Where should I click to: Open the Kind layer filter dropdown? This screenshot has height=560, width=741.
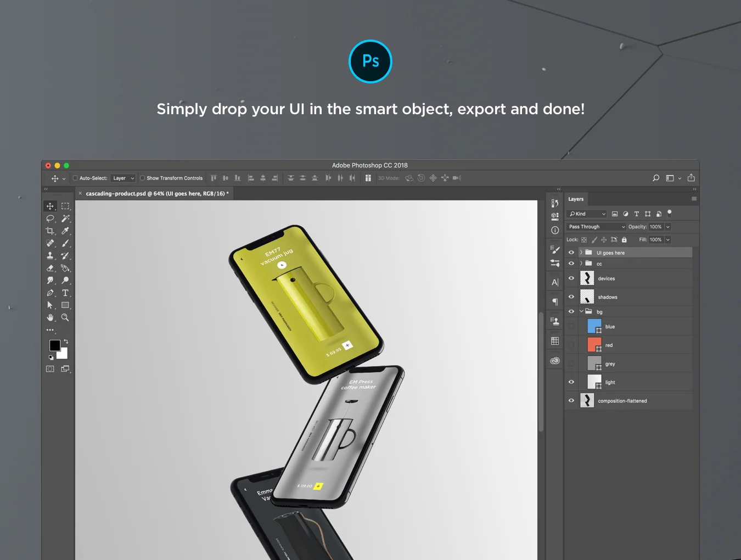[587, 214]
